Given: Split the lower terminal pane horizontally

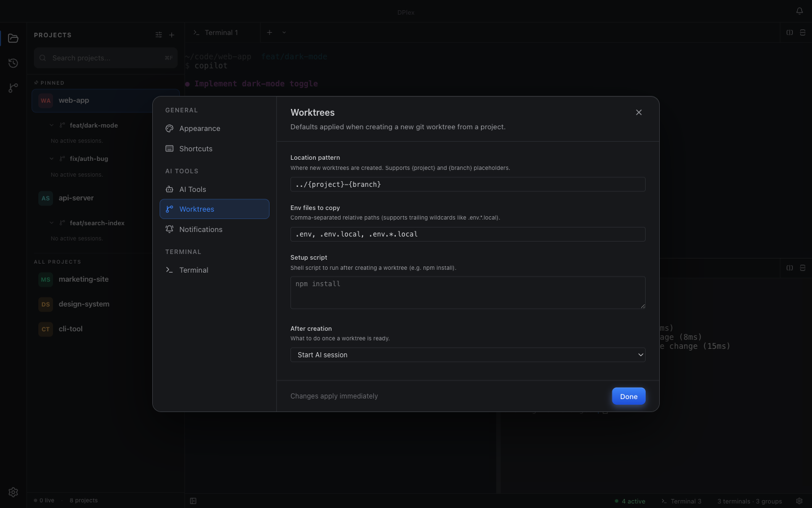Looking at the screenshot, I should tap(802, 268).
